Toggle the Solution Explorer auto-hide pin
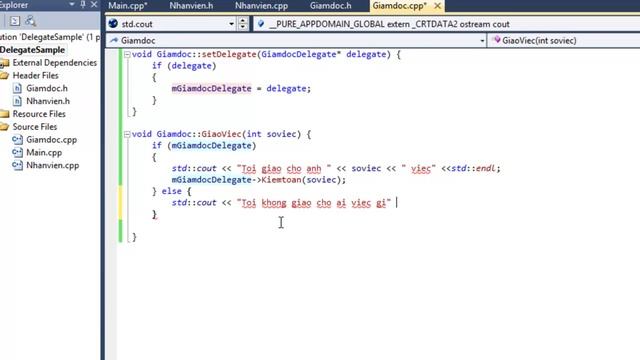The height and width of the screenshot is (360, 640). pos(83,4)
